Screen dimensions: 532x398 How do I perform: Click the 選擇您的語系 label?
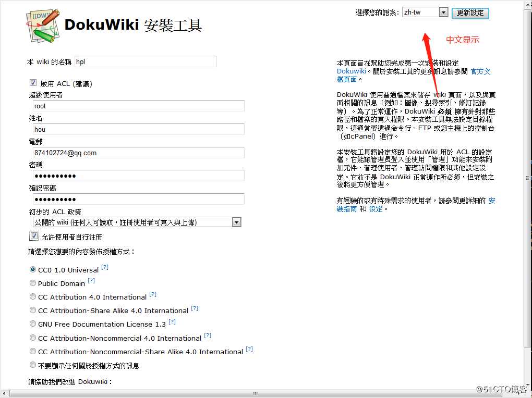(x=377, y=13)
